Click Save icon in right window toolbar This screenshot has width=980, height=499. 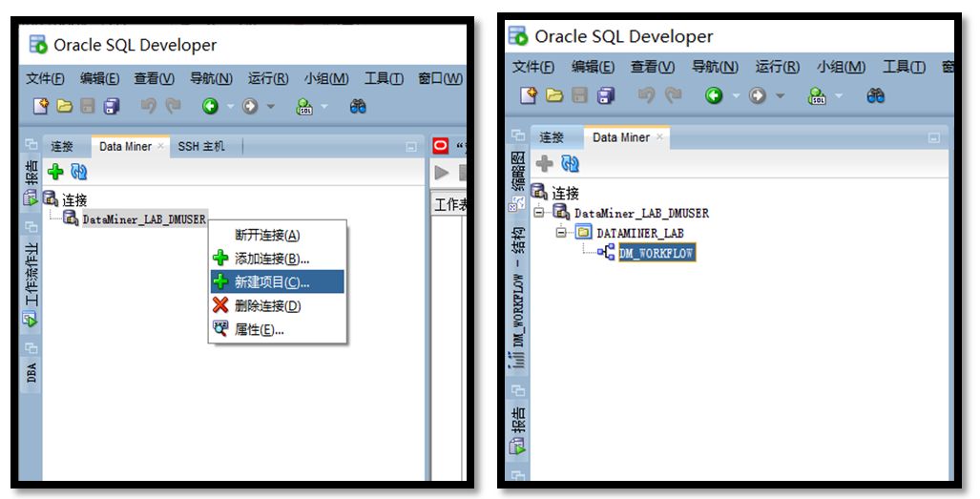coord(579,94)
